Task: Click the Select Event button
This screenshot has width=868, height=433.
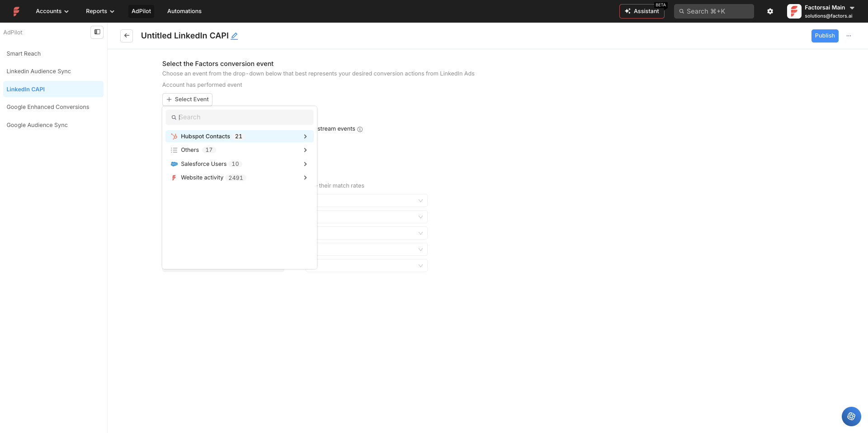Action: pyautogui.click(x=187, y=99)
